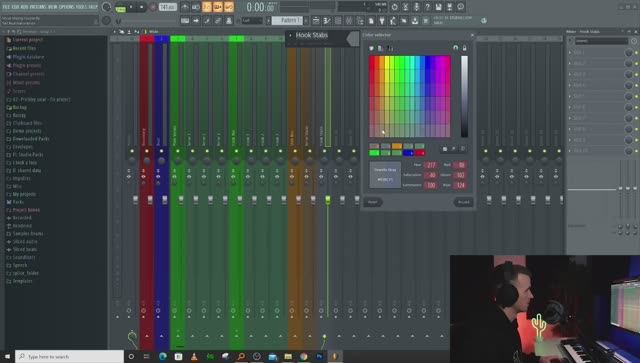Open Chrome from the taskbar
This screenshot has height=363, width=640.
coord(304,356)
